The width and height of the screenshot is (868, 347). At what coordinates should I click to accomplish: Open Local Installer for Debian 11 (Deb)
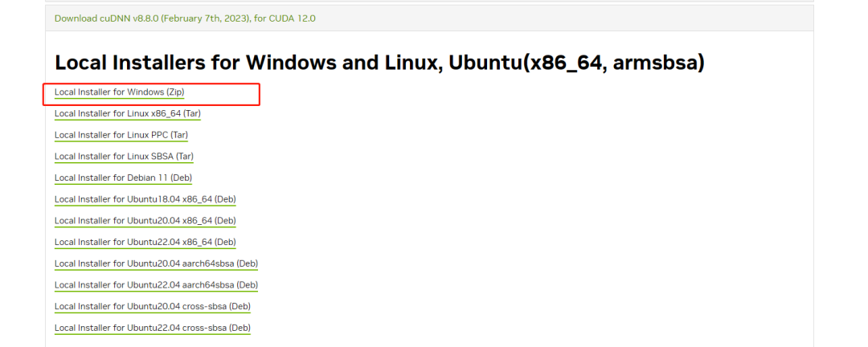pyautogui.click(x=123, y=178)
